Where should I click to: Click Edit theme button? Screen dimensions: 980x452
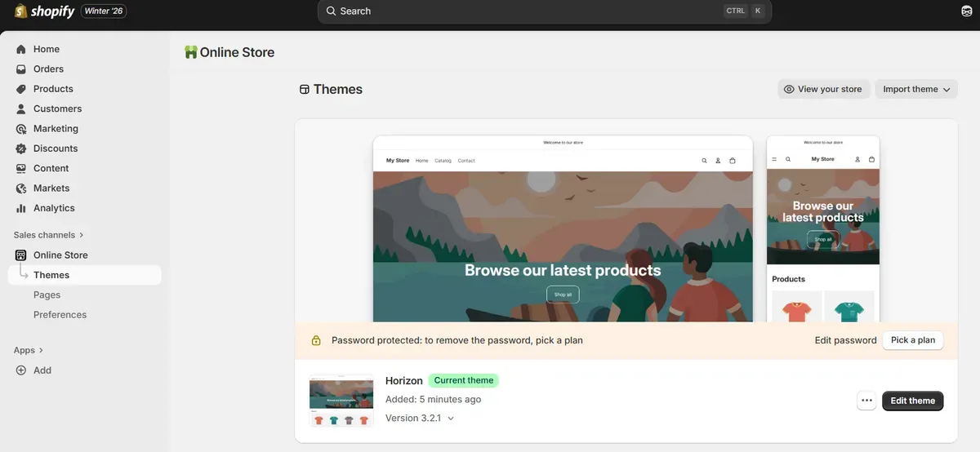pos(913,401)
